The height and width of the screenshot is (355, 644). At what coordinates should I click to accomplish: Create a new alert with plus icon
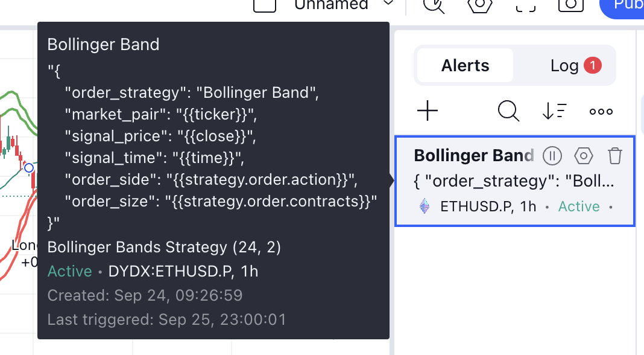click(x=428, y=110)
